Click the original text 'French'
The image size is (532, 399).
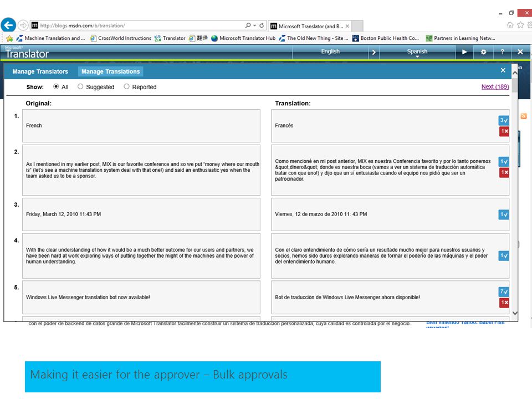coord(34,126)
